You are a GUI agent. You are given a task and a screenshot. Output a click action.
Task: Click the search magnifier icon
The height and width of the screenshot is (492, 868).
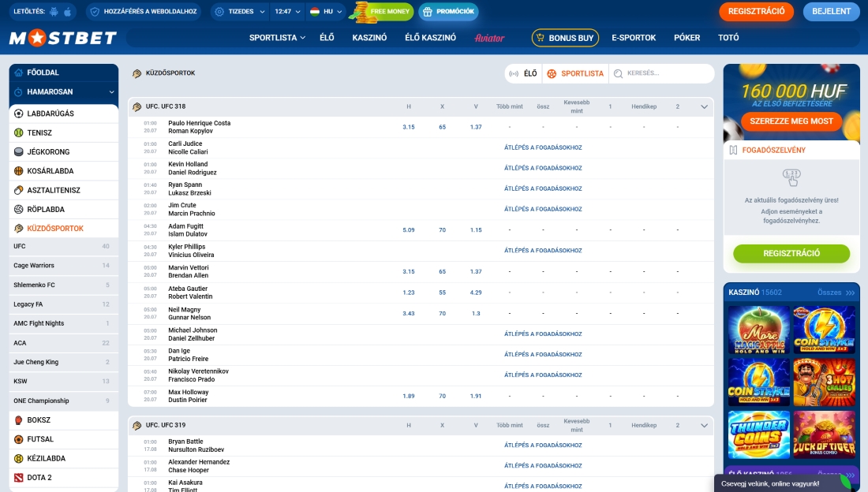619,73
